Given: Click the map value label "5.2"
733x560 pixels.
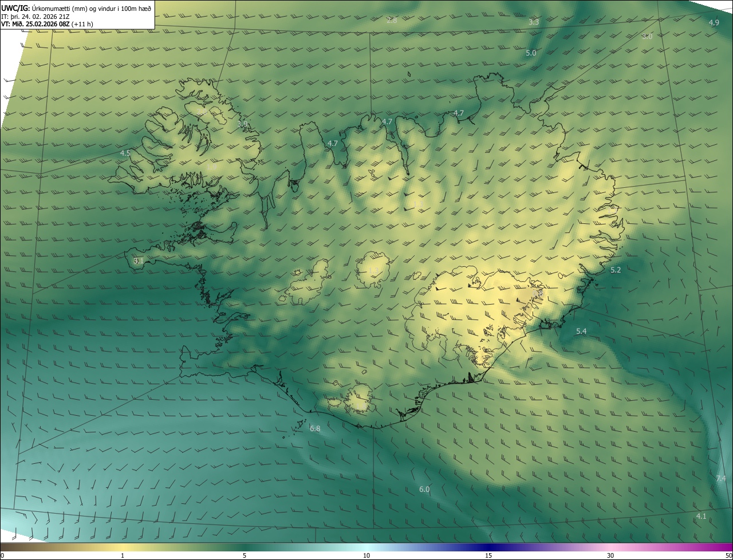Looking at the screenshot, I should 616,270.
